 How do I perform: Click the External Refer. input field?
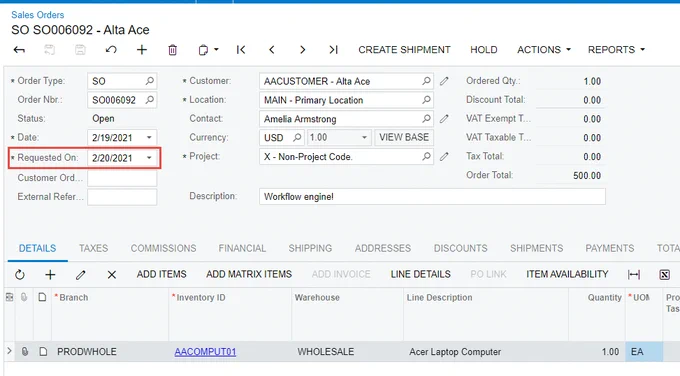click(x=122, y=197)
